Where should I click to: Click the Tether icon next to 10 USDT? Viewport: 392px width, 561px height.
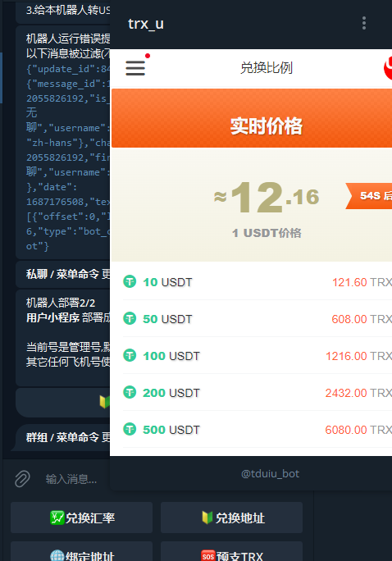pyautogui.click(x=130, y=281)
